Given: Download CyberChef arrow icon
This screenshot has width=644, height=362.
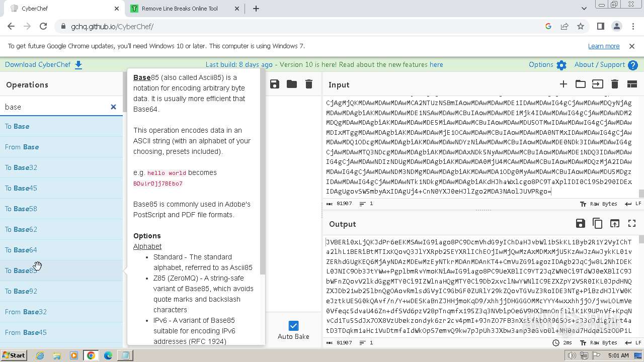Looking at the screenshot, I should point(78,65).
